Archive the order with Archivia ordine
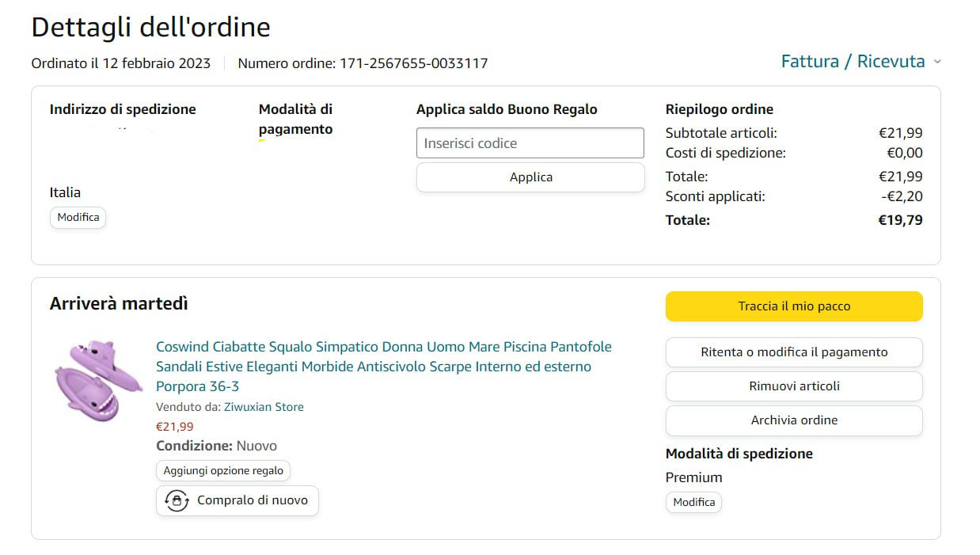The width and height of the screenshot is (980, 555). (794, 420)
